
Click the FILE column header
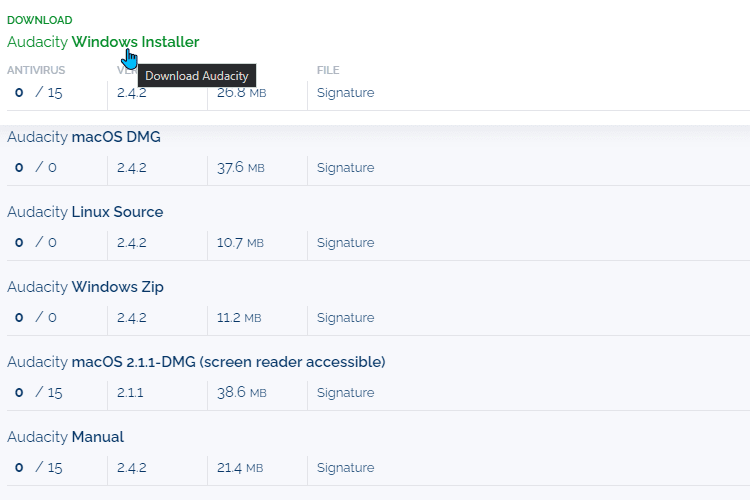tap(328, 70)
